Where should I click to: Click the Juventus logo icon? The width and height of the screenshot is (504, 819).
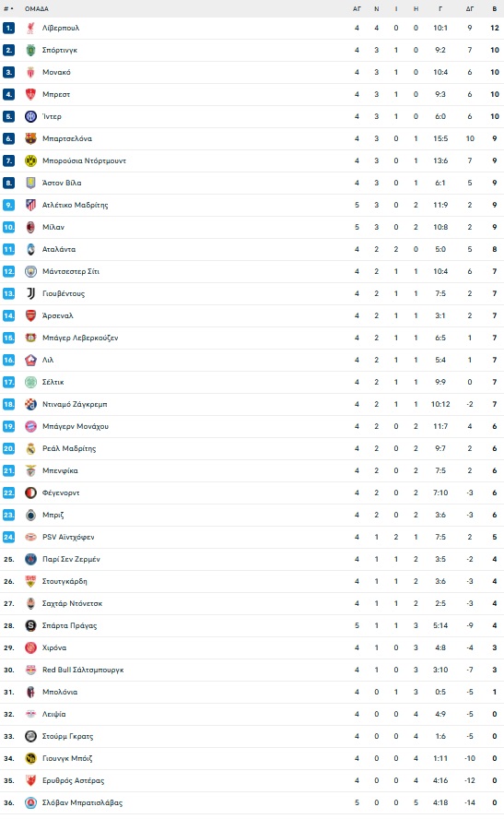[30, 293]
